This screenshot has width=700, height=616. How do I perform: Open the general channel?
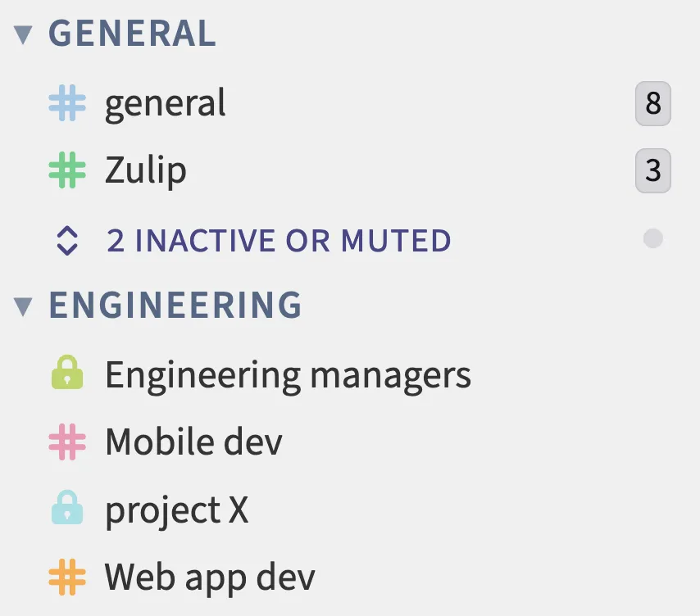click(x=166, y=104)
